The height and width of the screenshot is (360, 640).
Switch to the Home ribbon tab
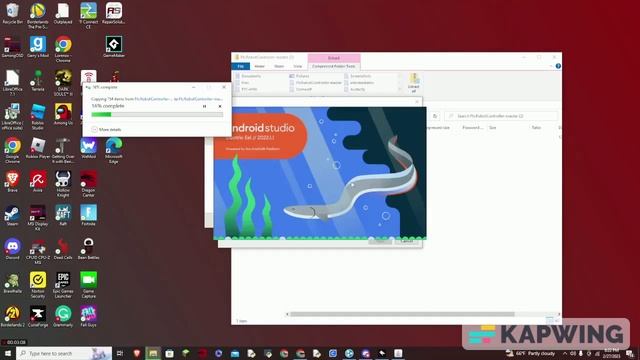tap(260, 66)
